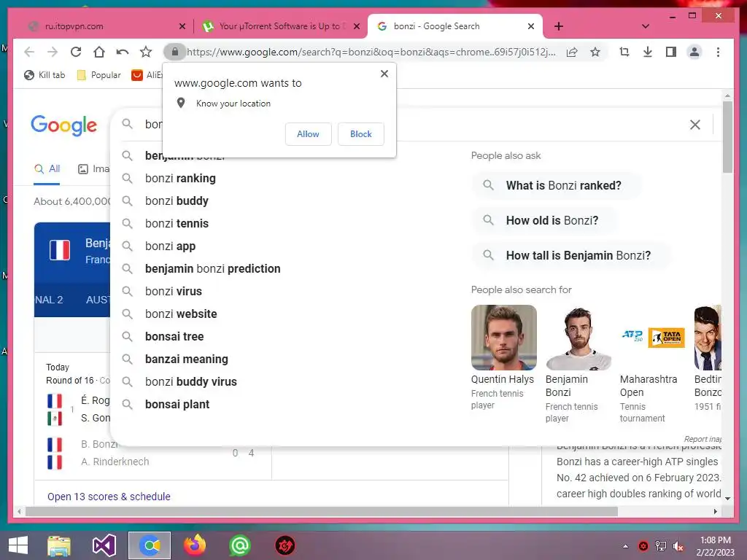Open Quentin Halys photo thumbnail
747x560 pixels.
pyautogui.click(x=503, y=338)
